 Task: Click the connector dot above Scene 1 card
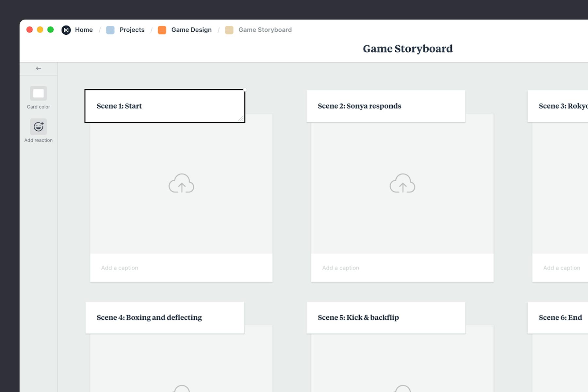[244, 89]
